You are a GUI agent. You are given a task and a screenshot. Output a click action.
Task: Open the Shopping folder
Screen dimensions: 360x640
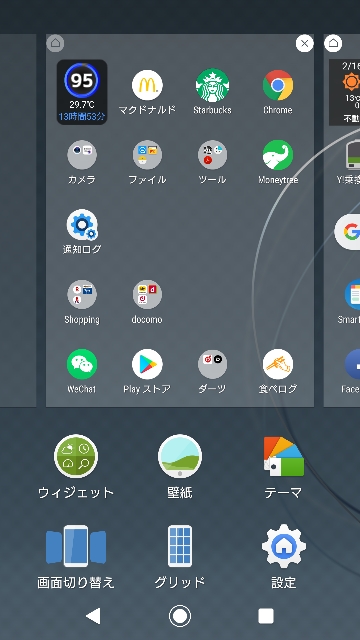[x=82, y=294]
